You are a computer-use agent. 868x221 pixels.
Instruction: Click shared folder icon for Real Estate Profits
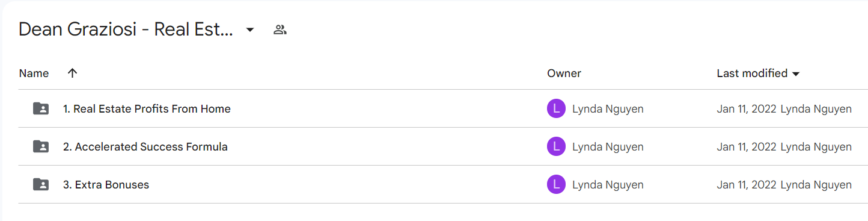coord(41,109)
